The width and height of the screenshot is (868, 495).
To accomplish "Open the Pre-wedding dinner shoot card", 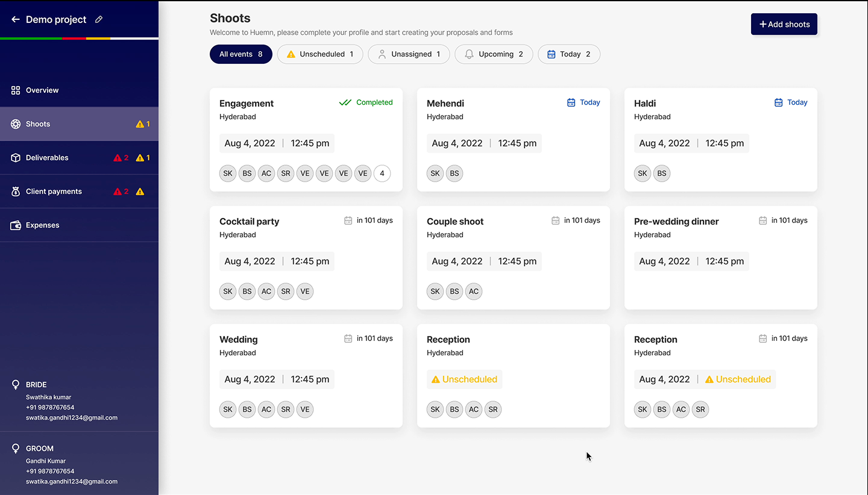I will click(721, 258).
